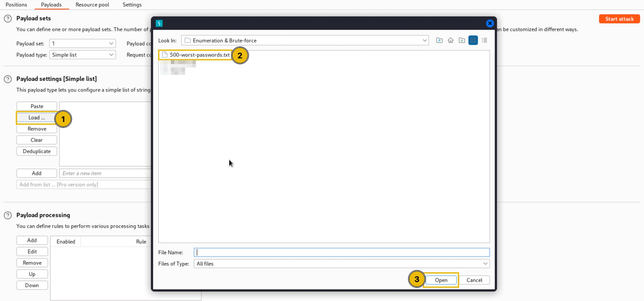644x301 pixels.
Task: Select the 500-worst-passwords.txt file
Action: coord(199,55)
